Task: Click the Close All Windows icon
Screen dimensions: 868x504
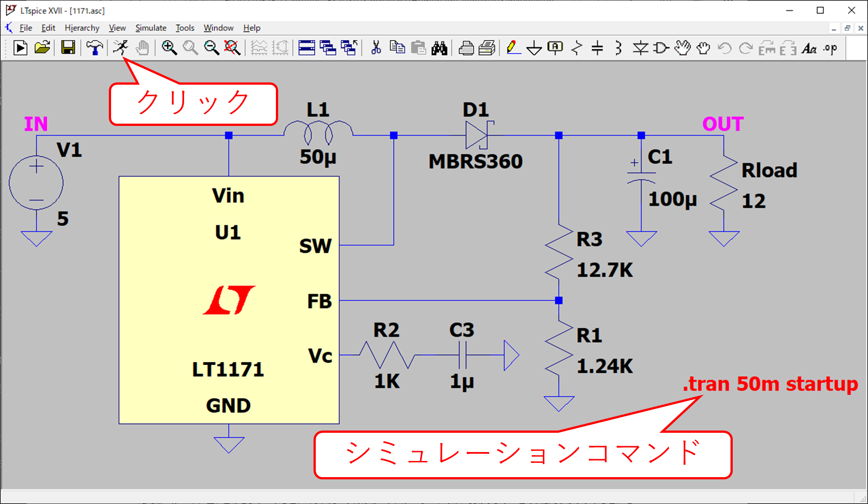Action: 349,47
